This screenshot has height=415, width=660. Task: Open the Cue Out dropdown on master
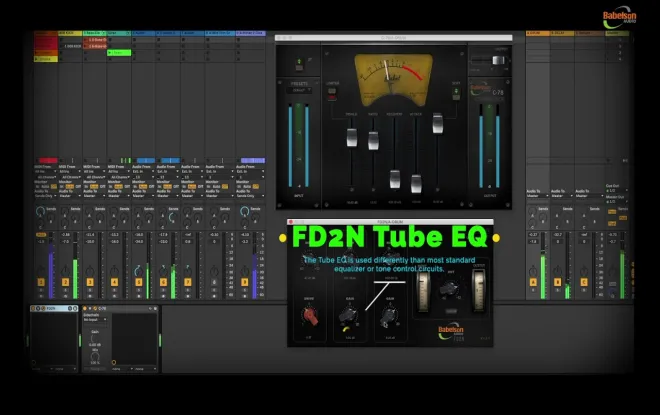pyautogui.click(x=617, y=191)
